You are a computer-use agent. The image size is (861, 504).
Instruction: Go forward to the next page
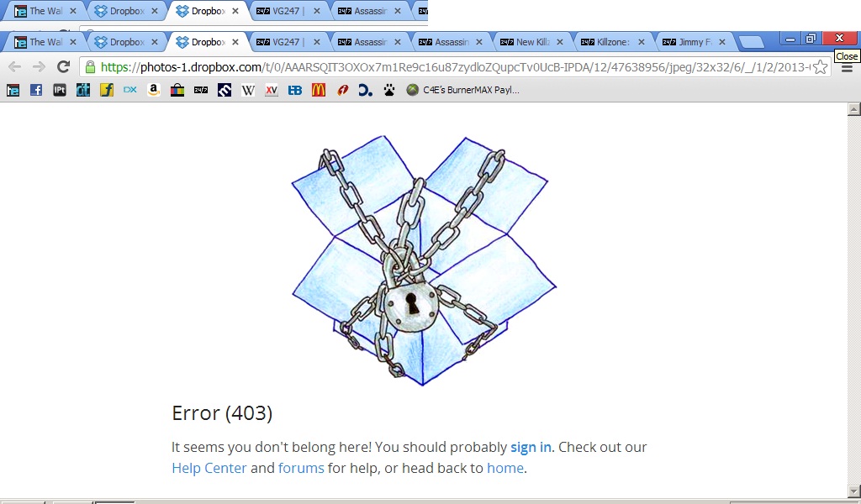[39, 67]
